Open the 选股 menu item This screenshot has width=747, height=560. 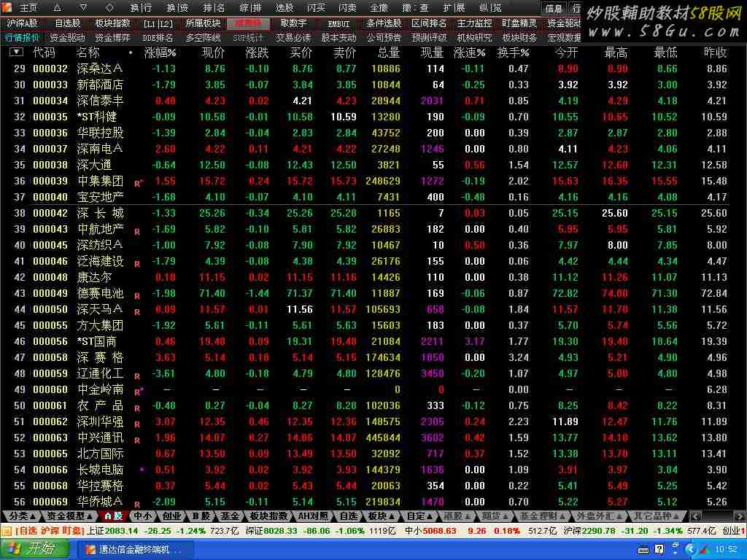[x=285, y=7]
